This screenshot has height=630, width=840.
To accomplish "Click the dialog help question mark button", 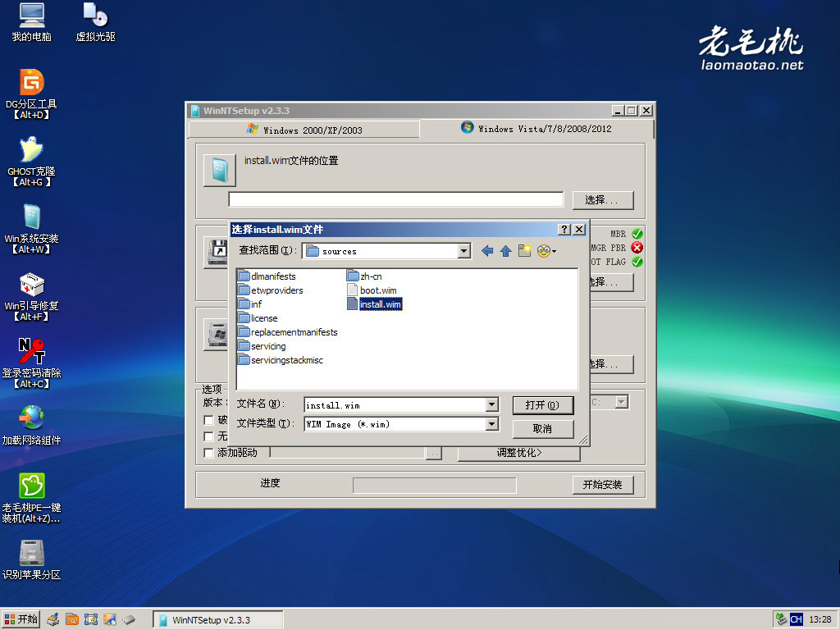I will click(564, 230).
